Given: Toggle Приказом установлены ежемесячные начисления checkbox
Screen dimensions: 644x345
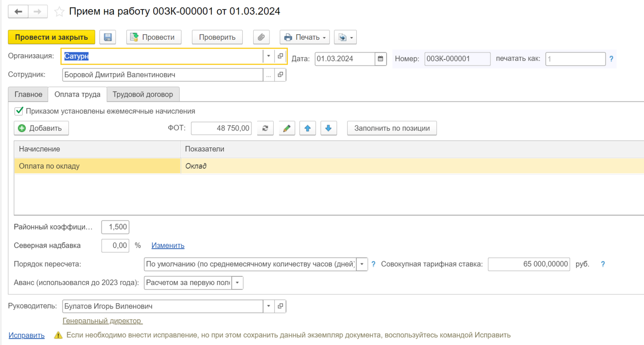Looking at the screenshot, I should point(19,111).
